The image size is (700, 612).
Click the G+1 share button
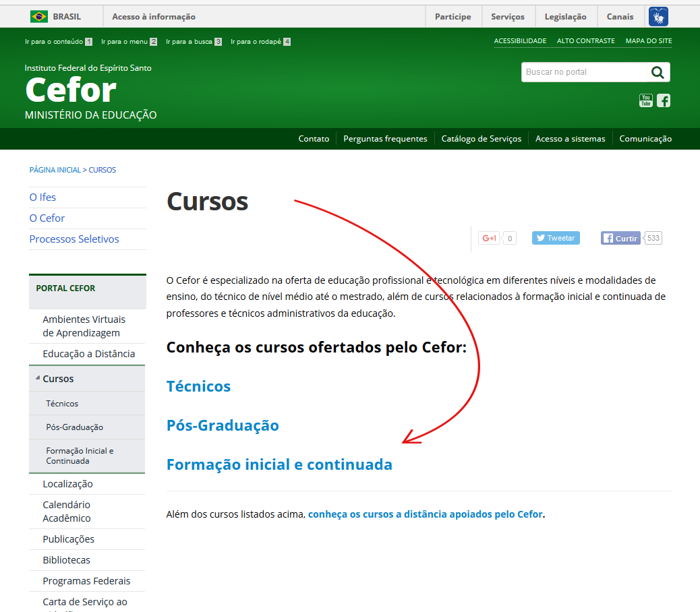(x=490, y=238)
